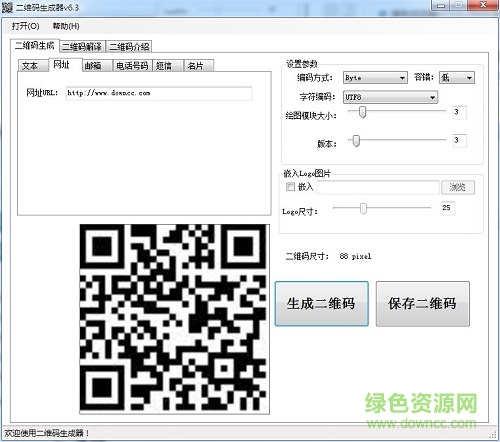This screenshot has height=442, width=500.
Task: Click the logo file path field
Action: [378, 187]
